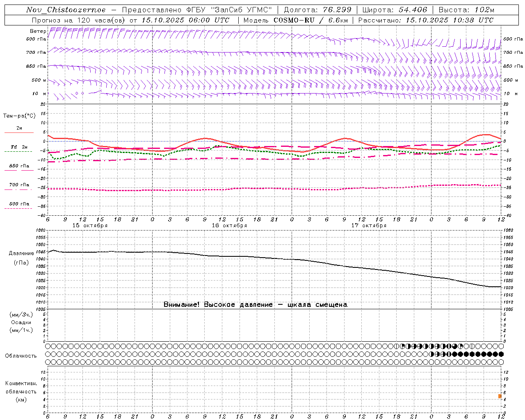Click the Ветер wind section label
525x420 pixels.
38,31
